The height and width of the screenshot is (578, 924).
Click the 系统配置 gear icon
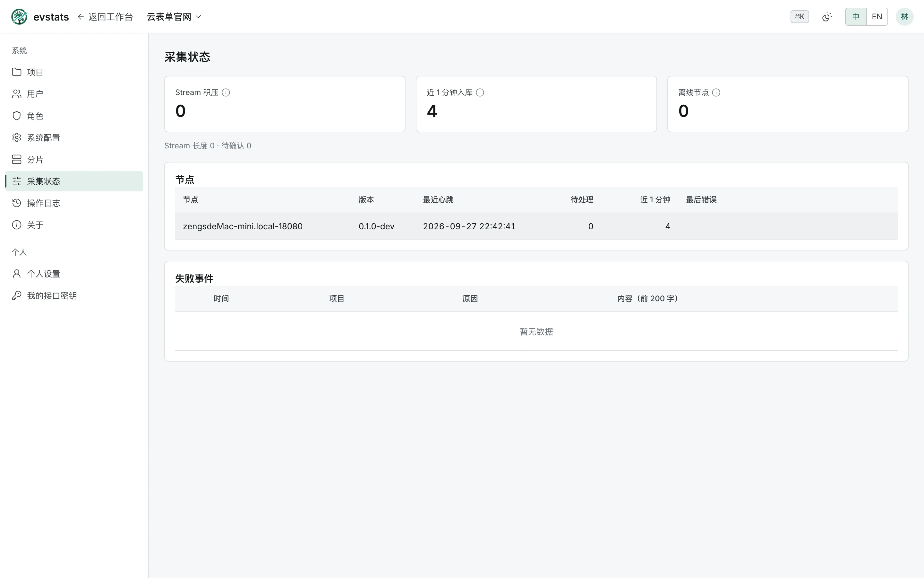(x=16, y=137)
